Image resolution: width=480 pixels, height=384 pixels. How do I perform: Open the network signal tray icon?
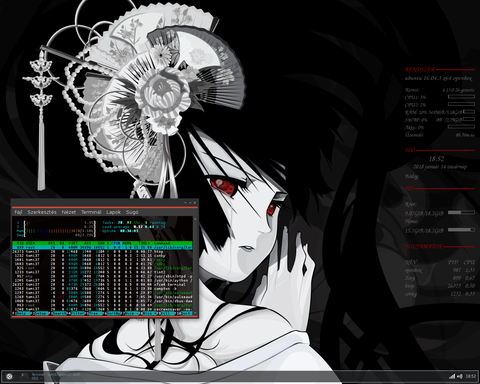(452, 376)
